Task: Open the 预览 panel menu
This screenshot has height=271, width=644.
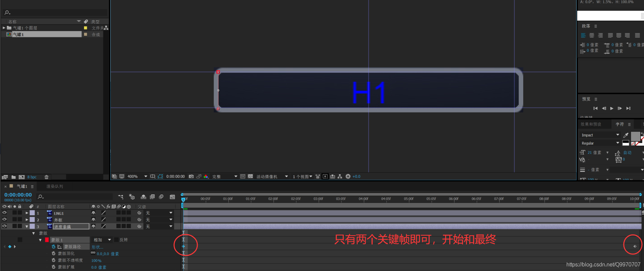Action: [596, 99]
